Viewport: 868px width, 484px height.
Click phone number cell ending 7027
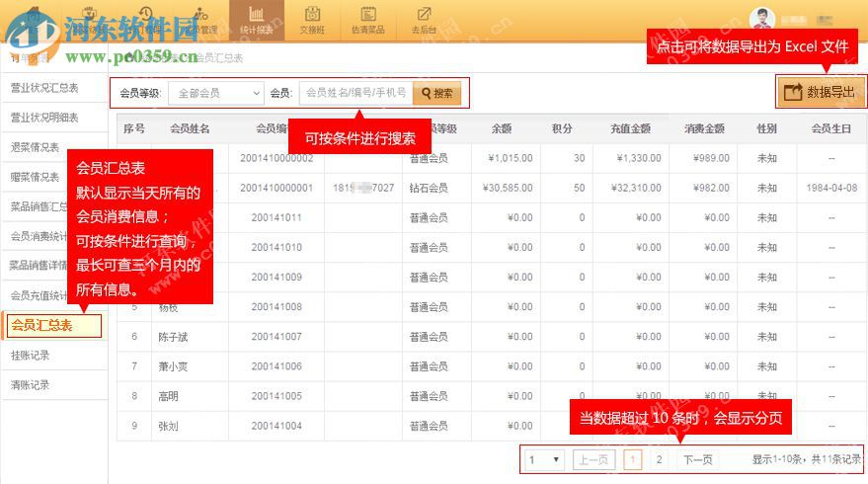click(363, 189)
